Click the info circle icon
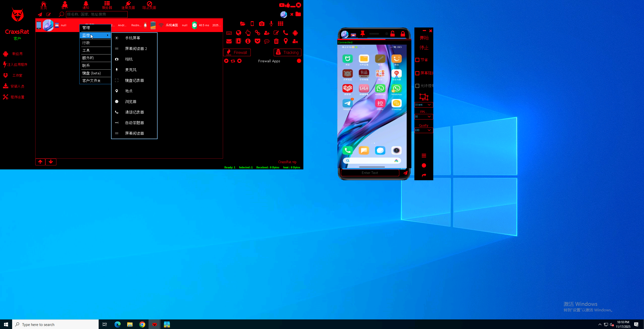Screen dimensions: 644x329 point(248,41)
